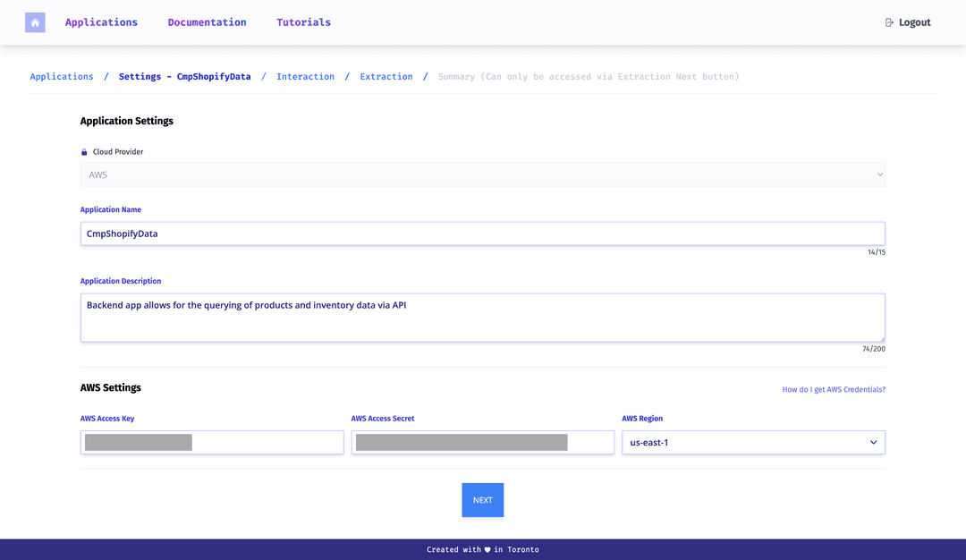
Task: Click the lock icon beside Cloud Provider
Action: point(84,152)
